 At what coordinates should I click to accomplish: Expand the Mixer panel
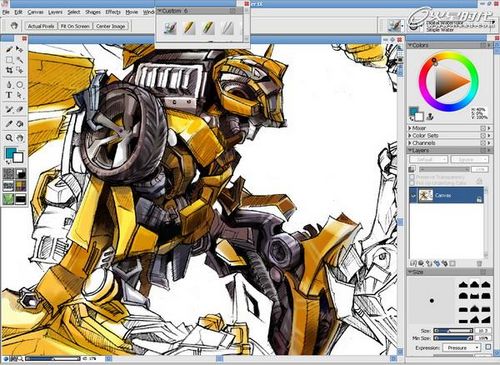point(410,128)
